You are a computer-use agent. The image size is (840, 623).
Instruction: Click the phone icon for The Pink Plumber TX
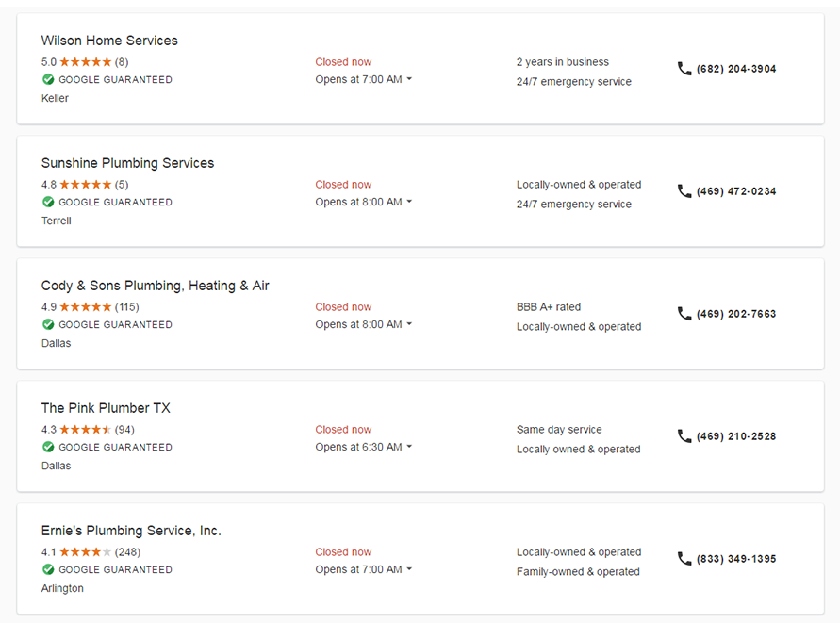pos(684,436)
